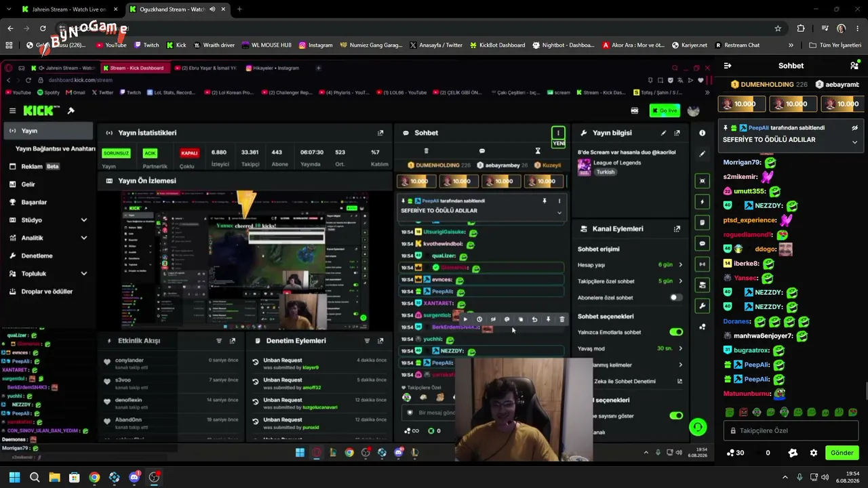Open Denetleme in the dashboard sidebar
The width and height of the screenshot is (868, 488).
click(49, 256)
